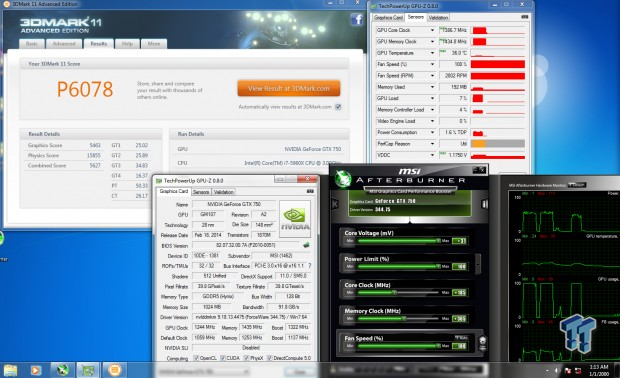The height and width of the screenshot is (378, 620).
Task: Click the bus interface question mark in GPU-Z
Action: (309, 266)
